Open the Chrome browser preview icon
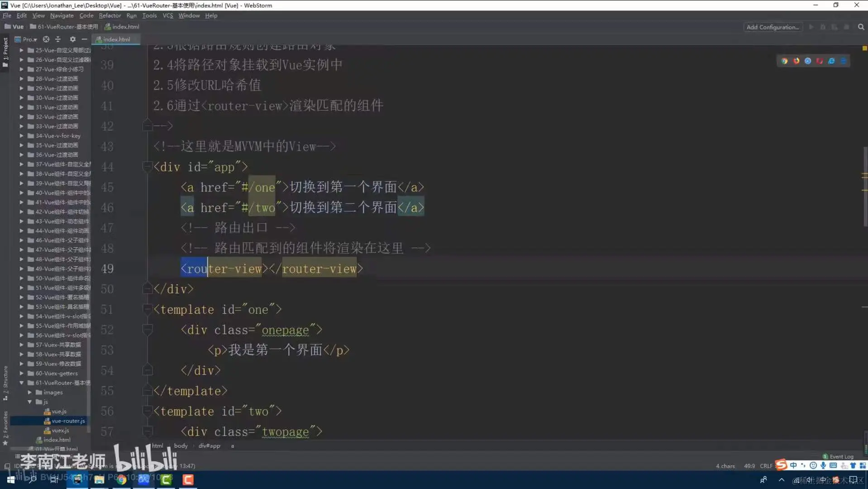The height and width of the screenshot is (489, 868). pyautogui.click(x=784, y=61)
